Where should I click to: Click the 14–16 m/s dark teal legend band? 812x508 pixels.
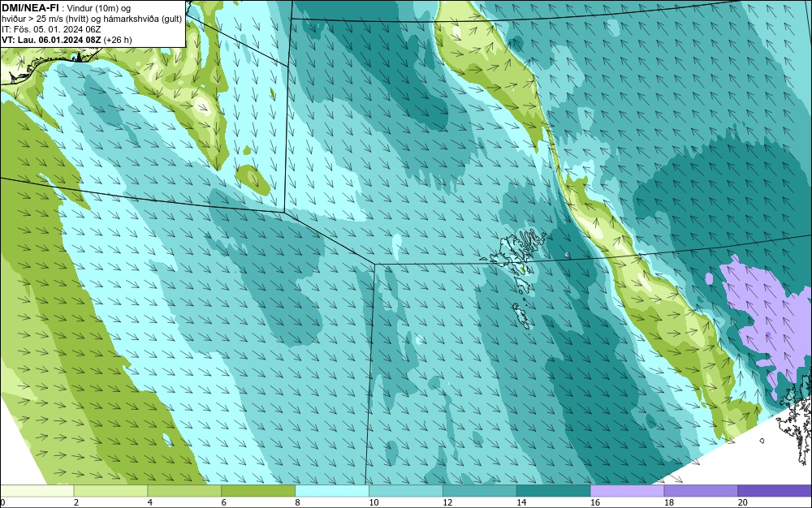click(554, 491)
